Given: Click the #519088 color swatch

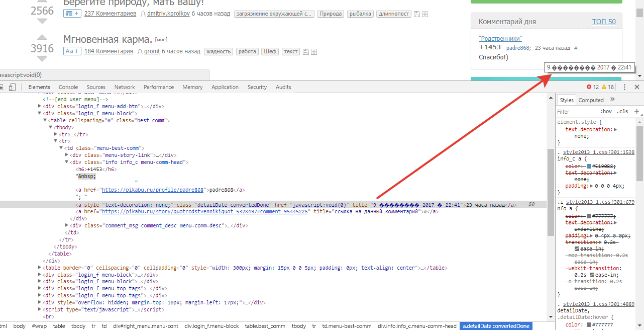Looking at the screenshot, I should [x=590, y=166].
